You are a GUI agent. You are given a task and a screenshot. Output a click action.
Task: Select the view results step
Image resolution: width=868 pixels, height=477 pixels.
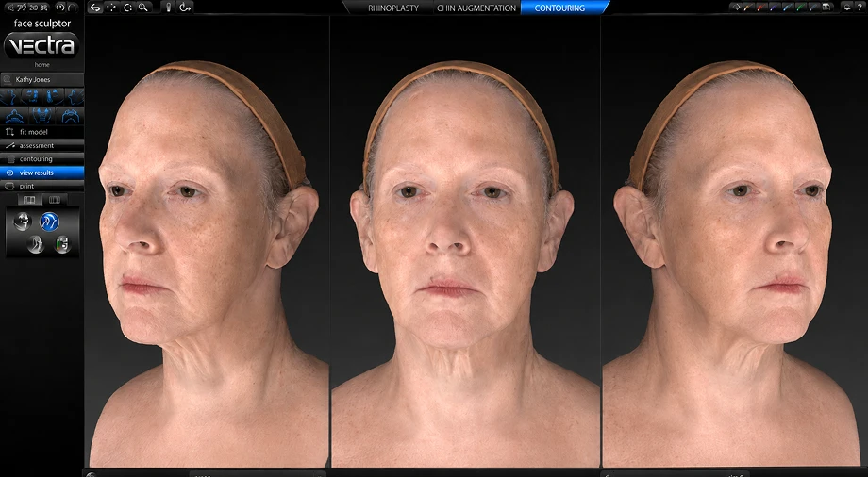click(x=42, y=173)
